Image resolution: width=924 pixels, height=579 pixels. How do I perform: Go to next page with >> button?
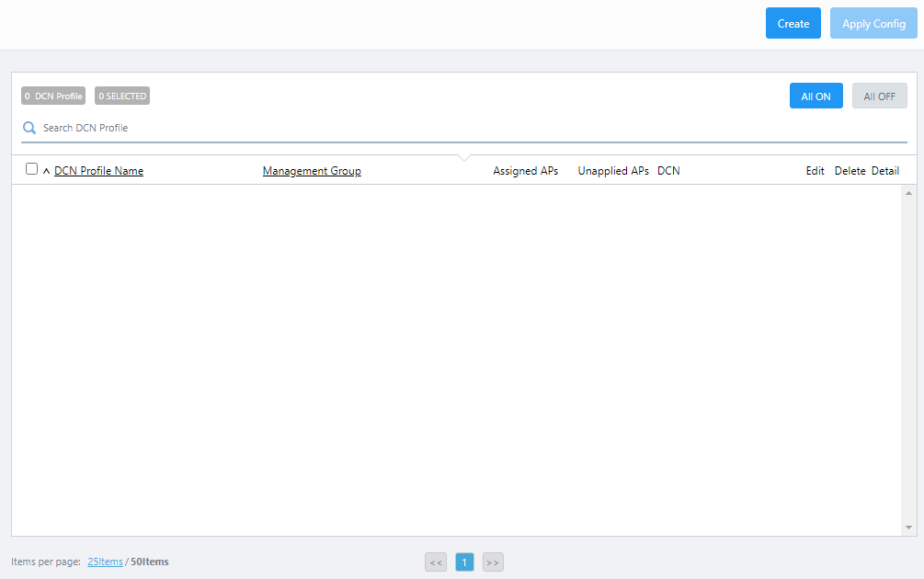pyautogui.click(x=493, y=562)
